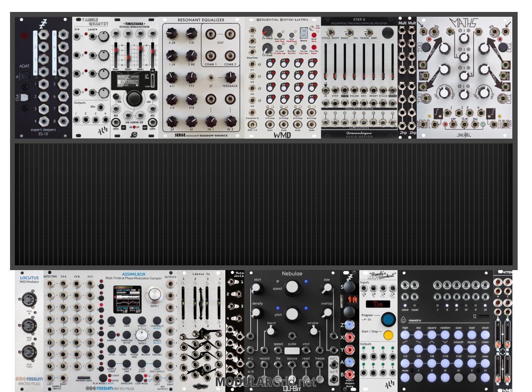Click the blue Program knob on Pamela's Workout
This screenshot has height=392, width=532.
pos(388,319)
